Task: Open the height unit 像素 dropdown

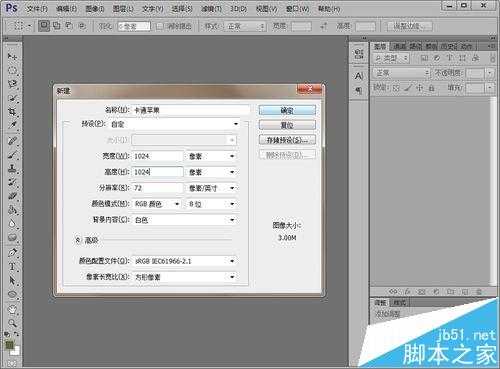Action: click(x=212, y=172)
